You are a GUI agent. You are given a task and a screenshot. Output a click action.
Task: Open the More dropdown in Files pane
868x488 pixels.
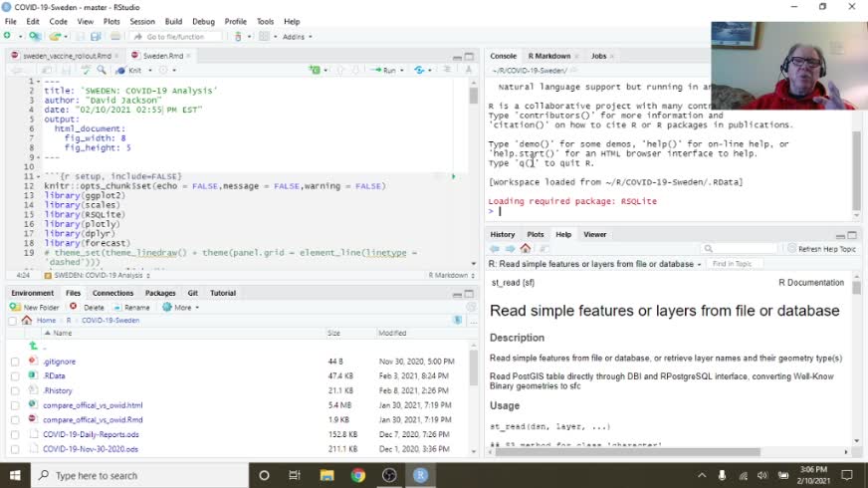181,307
